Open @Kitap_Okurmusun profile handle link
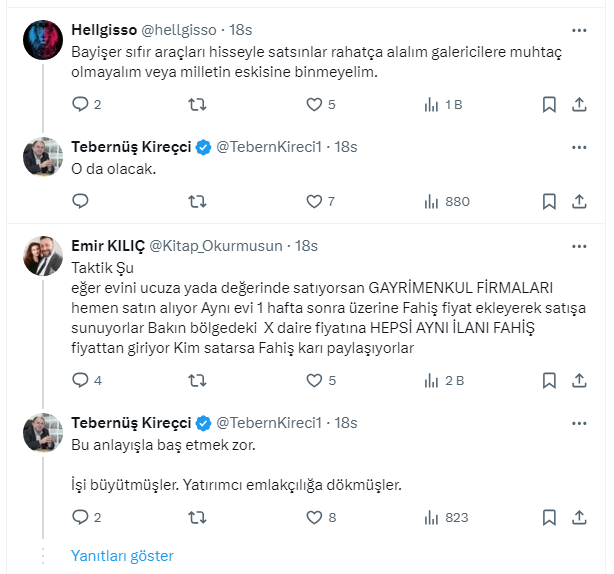Screen dimensions: 614x574 (x=218, y=246)
